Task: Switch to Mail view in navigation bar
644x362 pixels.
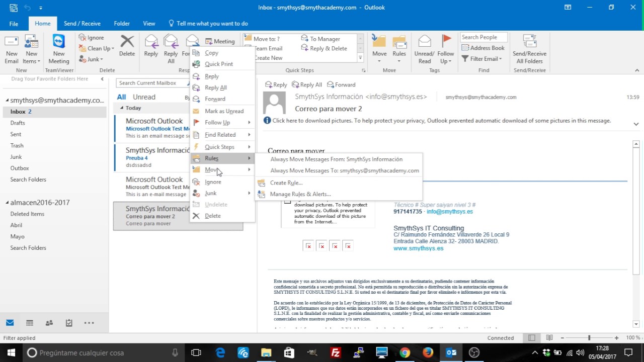Action: click(10, 323)
